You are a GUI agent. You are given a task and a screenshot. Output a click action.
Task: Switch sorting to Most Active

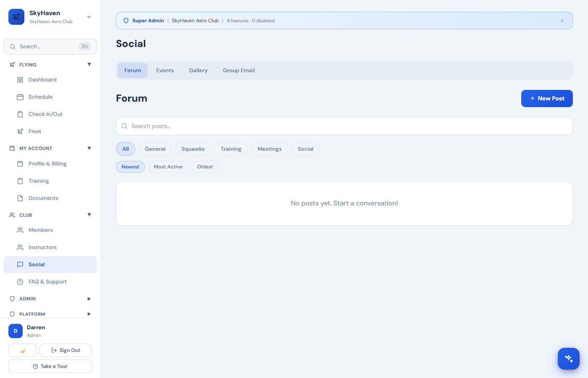pos(168,166)
